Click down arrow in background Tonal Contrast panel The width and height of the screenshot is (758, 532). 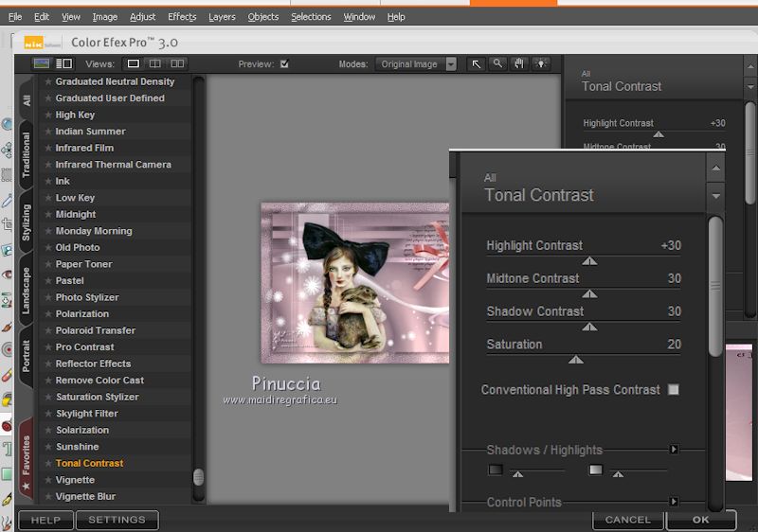click(750, 87)
